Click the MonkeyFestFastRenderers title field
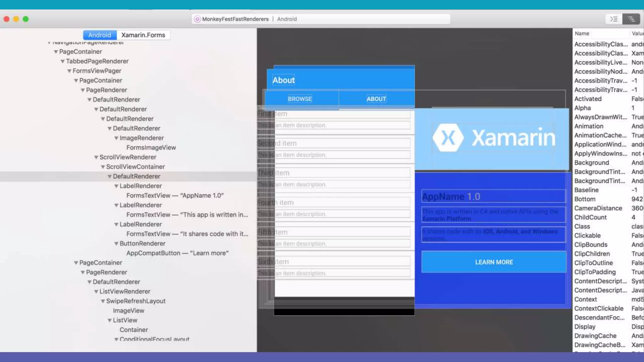644x362 pixels. (235, 19)
